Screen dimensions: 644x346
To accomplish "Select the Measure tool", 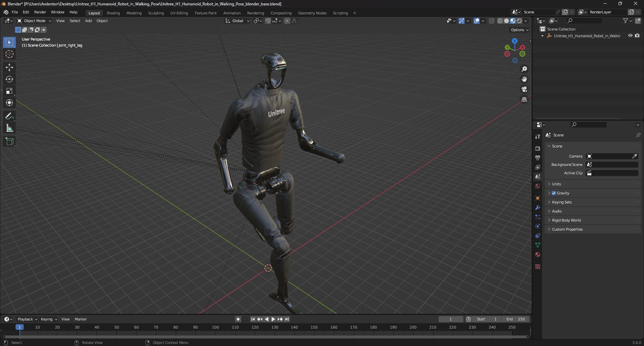I will tap(9, 128).
